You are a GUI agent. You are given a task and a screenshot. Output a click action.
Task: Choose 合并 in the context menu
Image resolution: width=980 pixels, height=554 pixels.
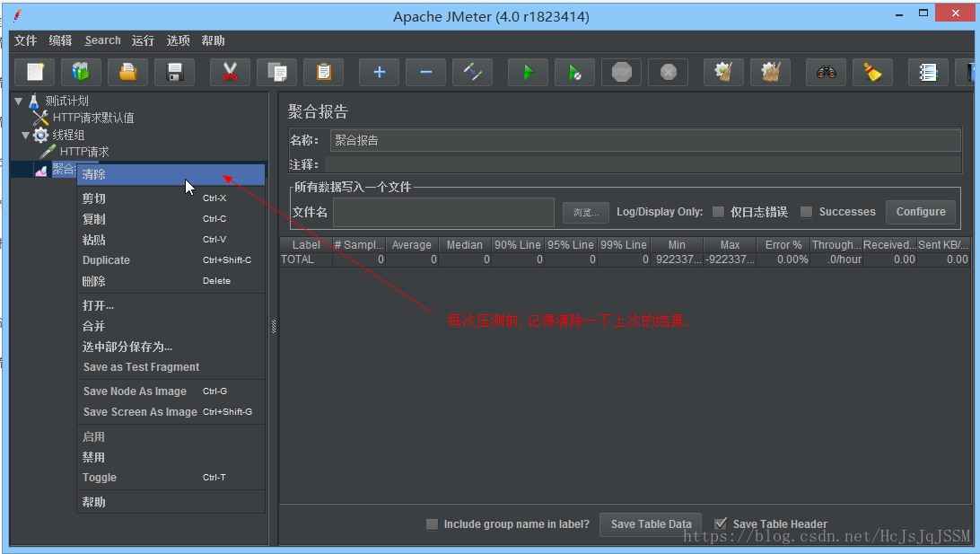point(171,326)
